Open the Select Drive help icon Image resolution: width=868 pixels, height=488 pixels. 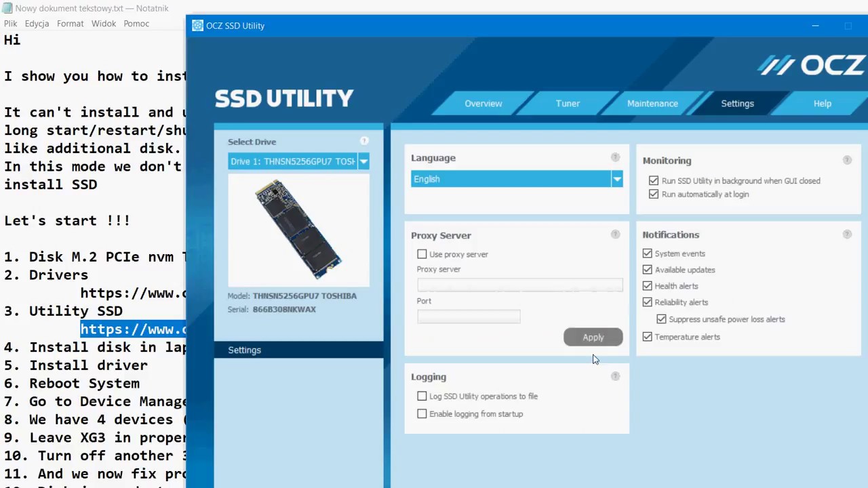pos(364,141)
